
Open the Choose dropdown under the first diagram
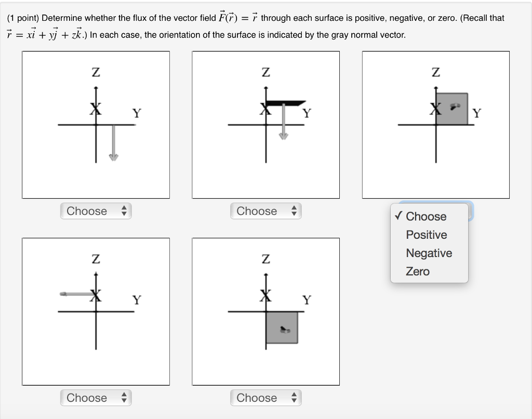(96, 211)
